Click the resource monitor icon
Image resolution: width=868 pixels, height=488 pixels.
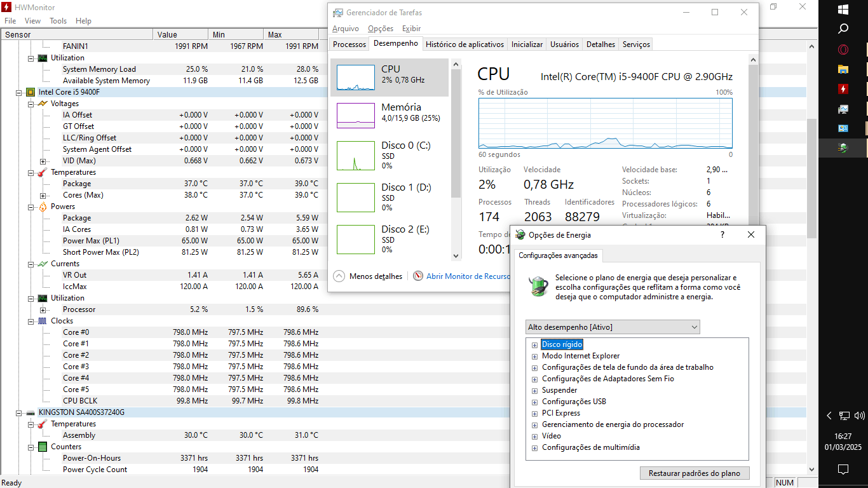[x=418, y=276]
